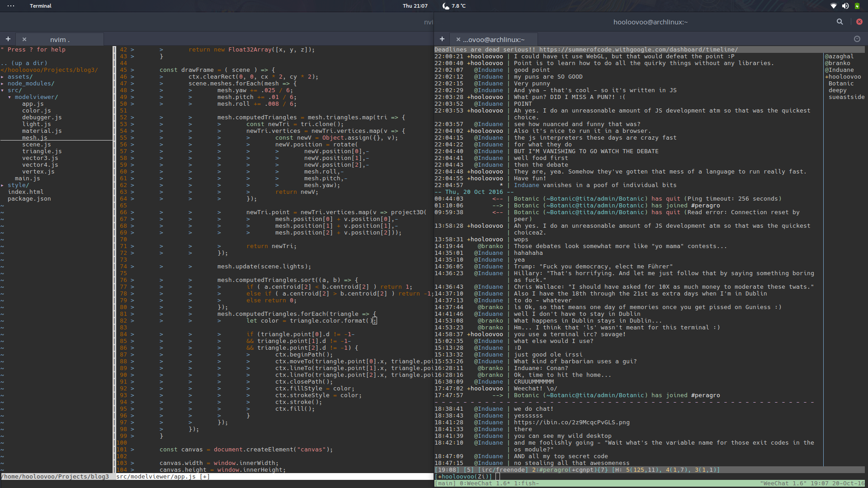Click the circular tab history icon
This screenshot has width=868, height=488.
tap(857, 39)
